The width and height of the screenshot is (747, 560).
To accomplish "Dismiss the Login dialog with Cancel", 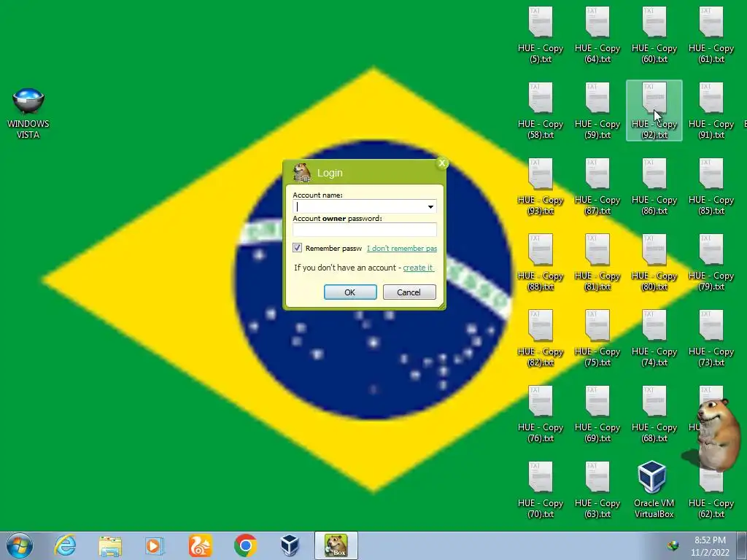I will [409, 292].
